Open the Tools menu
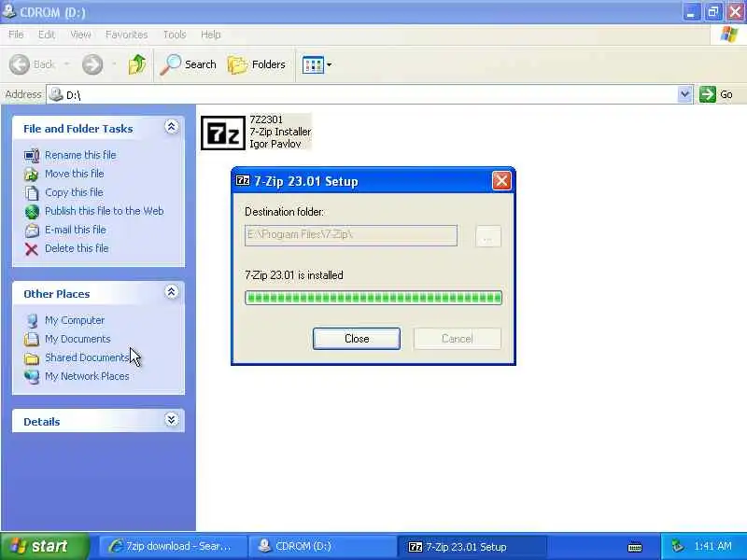Screen dimensions: 747x560 (175, 35)
